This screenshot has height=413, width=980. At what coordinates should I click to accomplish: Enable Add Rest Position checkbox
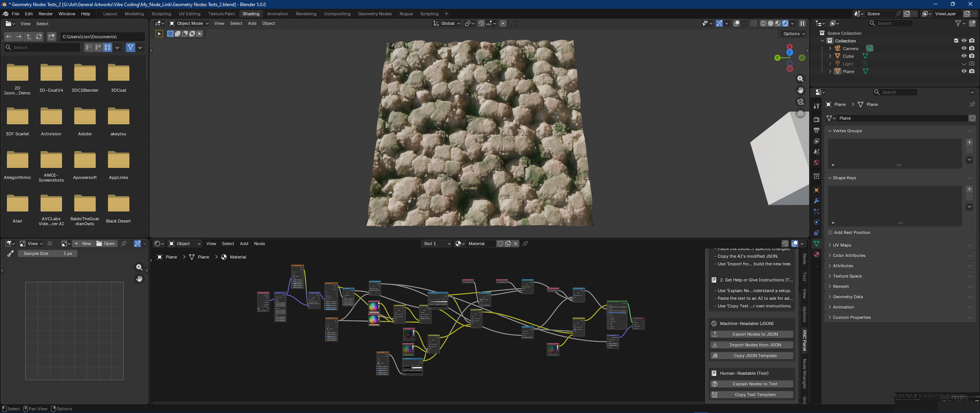830,233
